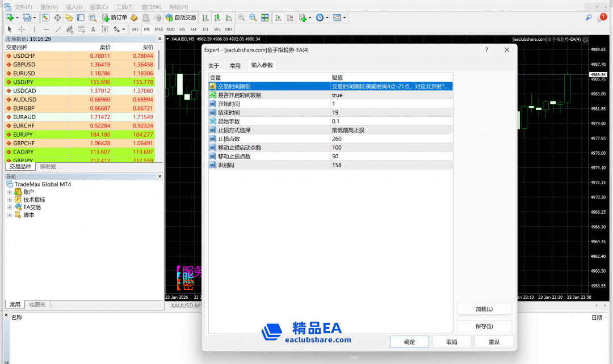Image resolution: width=613 pixels, height=364 pixels.
Task: Select the 止损点数 value 260 field
Action: 392,139
